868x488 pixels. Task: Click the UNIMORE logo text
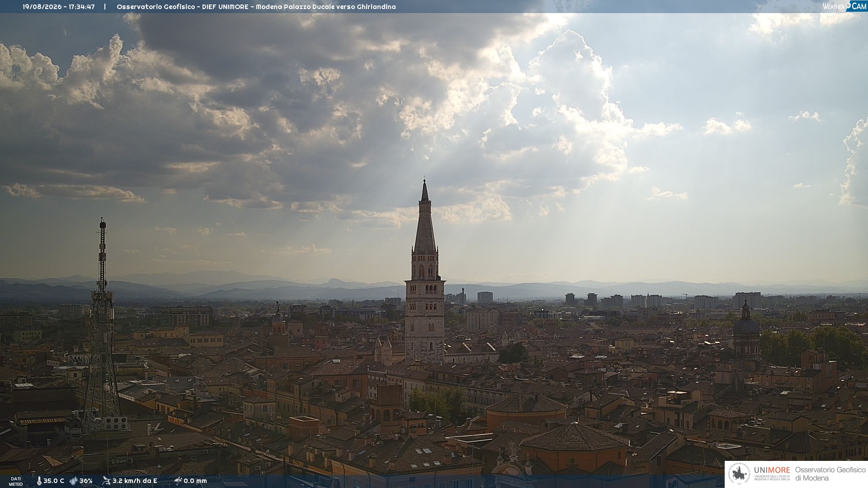pos(772,470)
